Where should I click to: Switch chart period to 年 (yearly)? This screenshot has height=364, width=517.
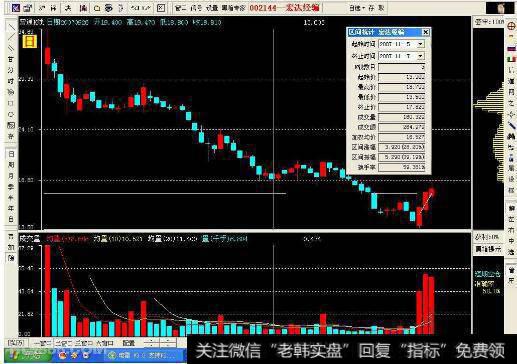tap(11, 208)
